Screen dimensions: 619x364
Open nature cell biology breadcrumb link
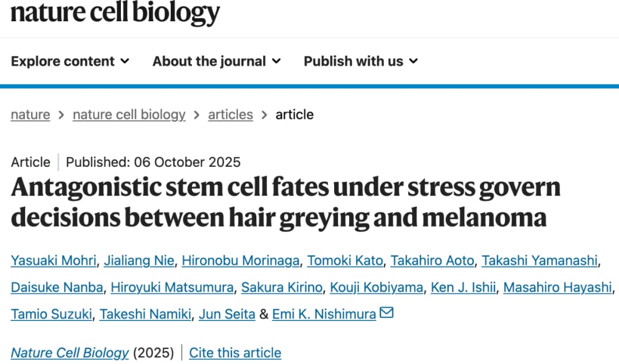pyautogui.click(x=129, y=115)
